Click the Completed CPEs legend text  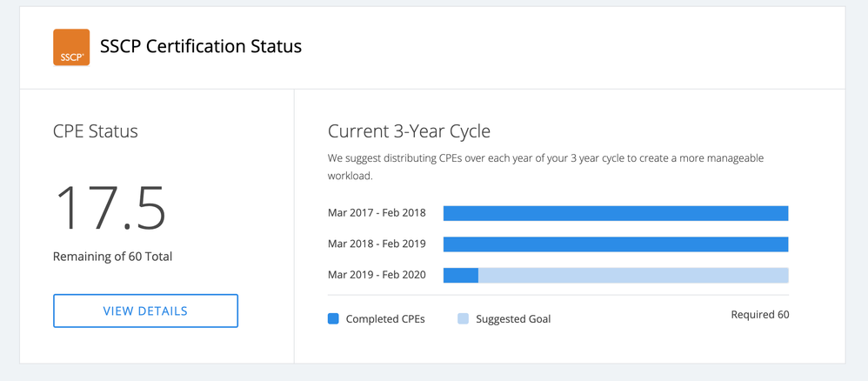pyautogui.click(x=385, y=319)
